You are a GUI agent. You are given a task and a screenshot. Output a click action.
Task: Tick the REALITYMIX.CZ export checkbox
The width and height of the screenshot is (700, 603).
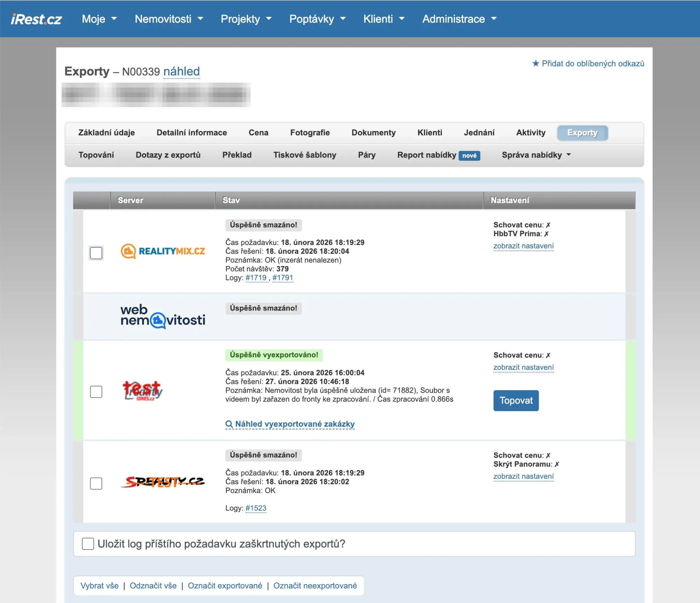tap(96, 253)
